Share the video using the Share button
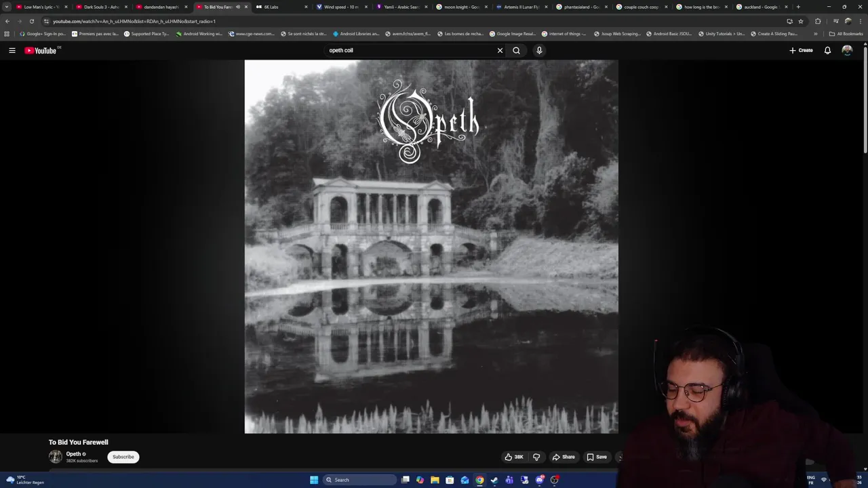Viewport: 868px width, 488px height. coord(564,457)
